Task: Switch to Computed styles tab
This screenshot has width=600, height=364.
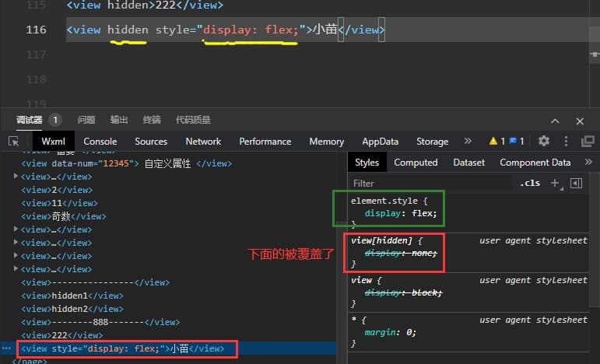Action: 416,163
